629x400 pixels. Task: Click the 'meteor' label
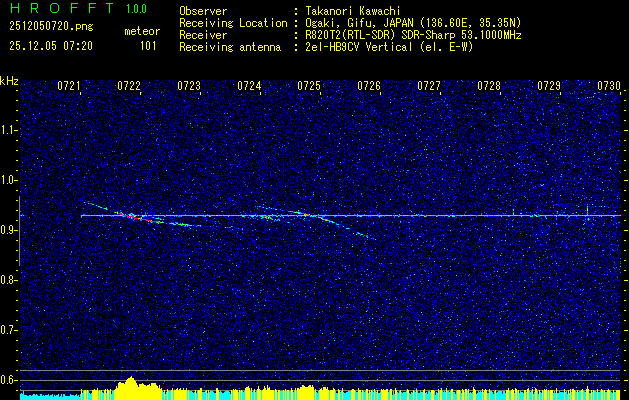(x=142, y=31)
